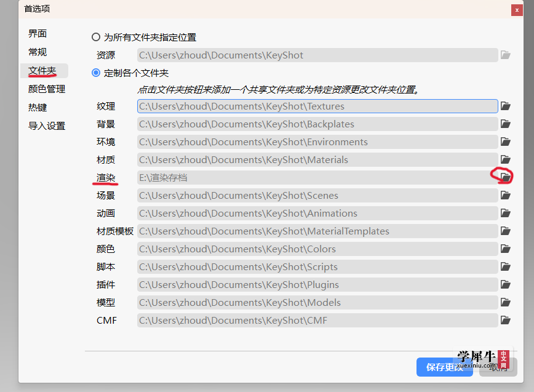
Task: Select 定制各个文件夹 radio option
Action: click(x=96, y=73)
